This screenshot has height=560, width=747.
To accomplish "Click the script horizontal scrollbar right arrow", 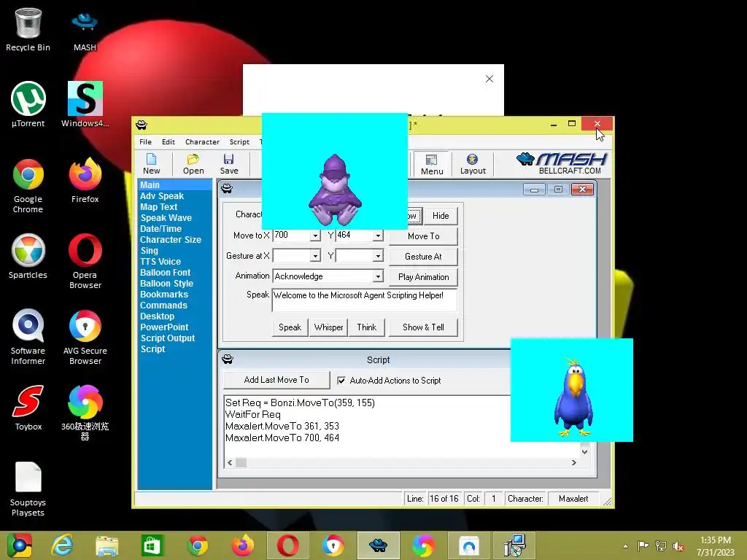I will click(573, 462).
